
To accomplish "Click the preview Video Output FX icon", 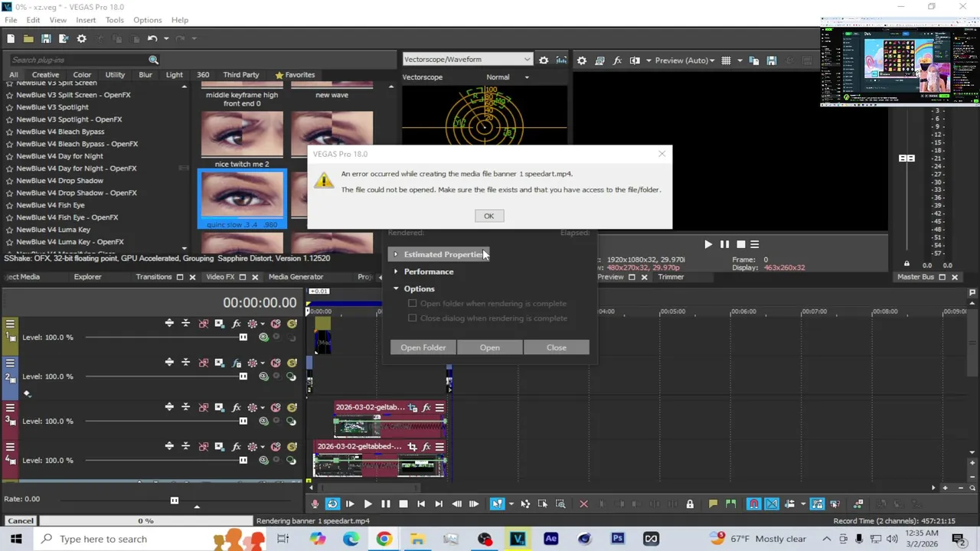I will coord(616,60).
